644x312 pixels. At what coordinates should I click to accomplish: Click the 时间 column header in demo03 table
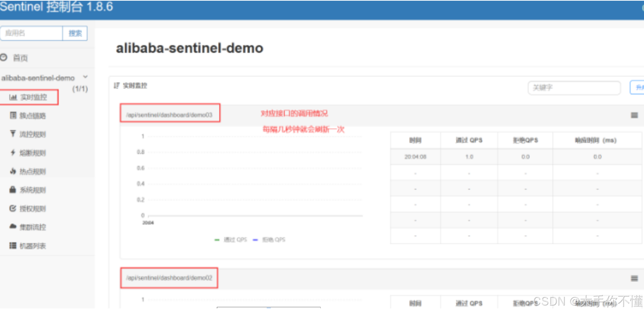[x=415, y=140]
